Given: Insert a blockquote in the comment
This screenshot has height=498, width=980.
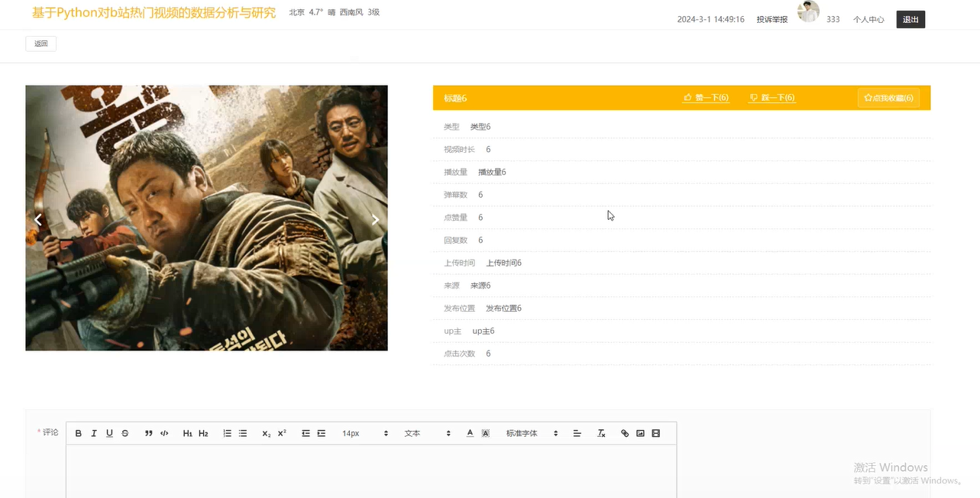Looking at the screenshot, I should click(149, 433).
